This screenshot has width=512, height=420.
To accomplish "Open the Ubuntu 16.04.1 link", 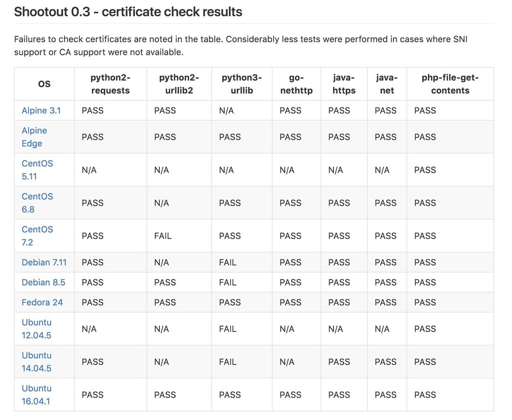I will 36,395.
